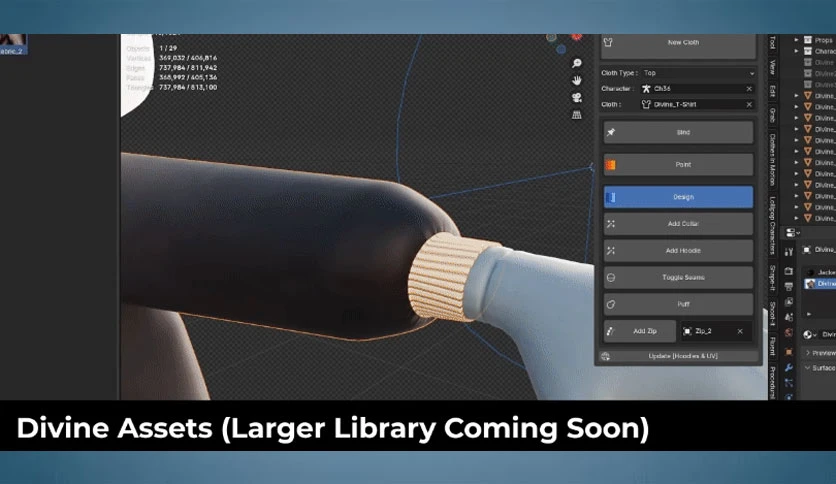The width and height of the screenshot is (836, 484).
Task: Switch to the Edit sidebar tab
Action: tap(772, 91)
